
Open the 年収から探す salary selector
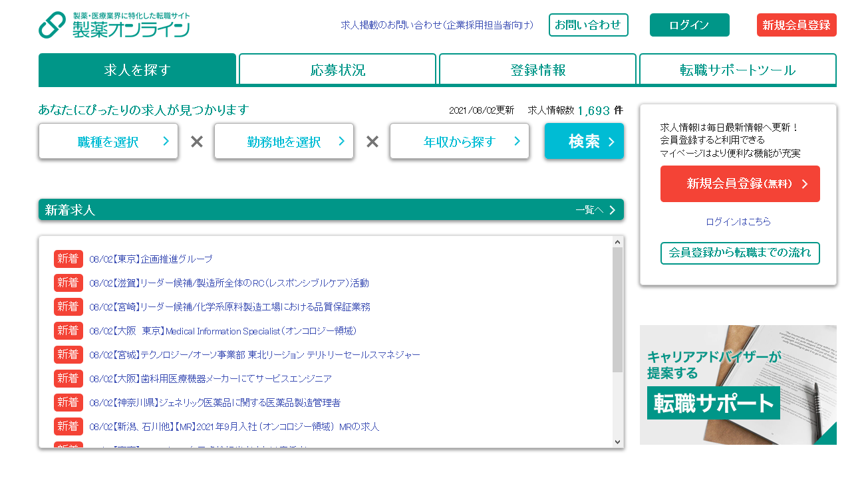459,141
